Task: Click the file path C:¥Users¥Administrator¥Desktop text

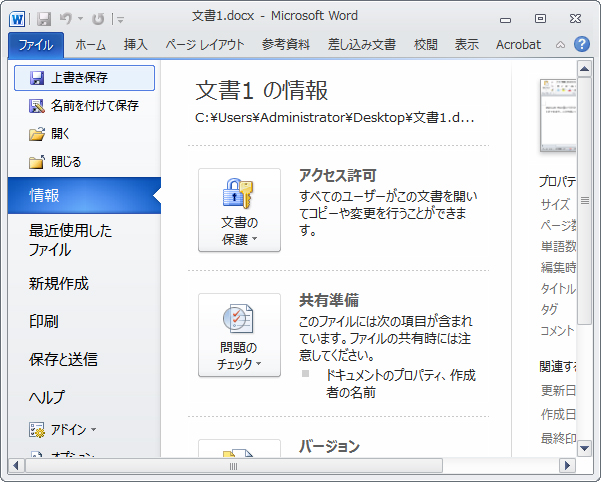Action: coord(335,118)
